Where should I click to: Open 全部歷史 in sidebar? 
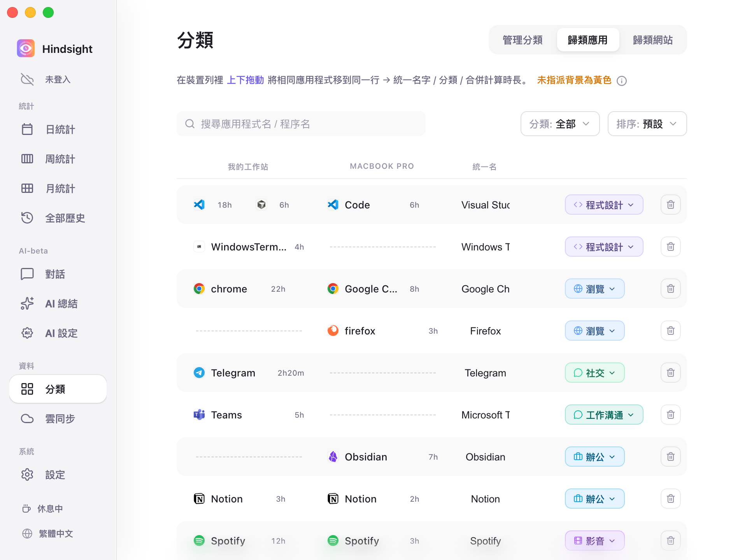[x=58, y=218]
